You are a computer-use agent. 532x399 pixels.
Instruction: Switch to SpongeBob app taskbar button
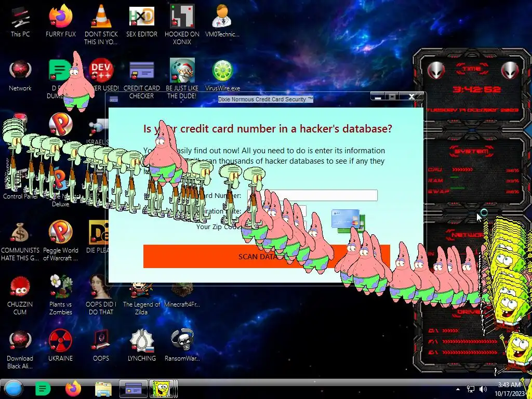163,389
